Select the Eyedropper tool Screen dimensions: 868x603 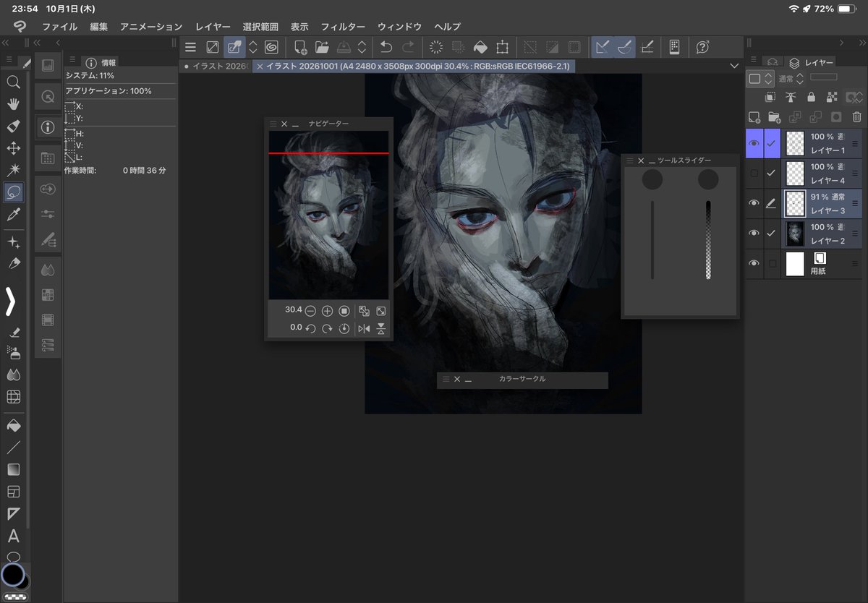point(13,214)
